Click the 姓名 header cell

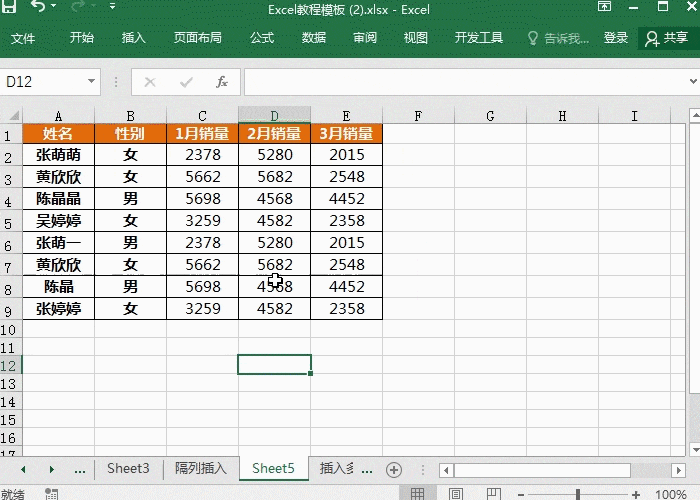[x=58, y=133]
